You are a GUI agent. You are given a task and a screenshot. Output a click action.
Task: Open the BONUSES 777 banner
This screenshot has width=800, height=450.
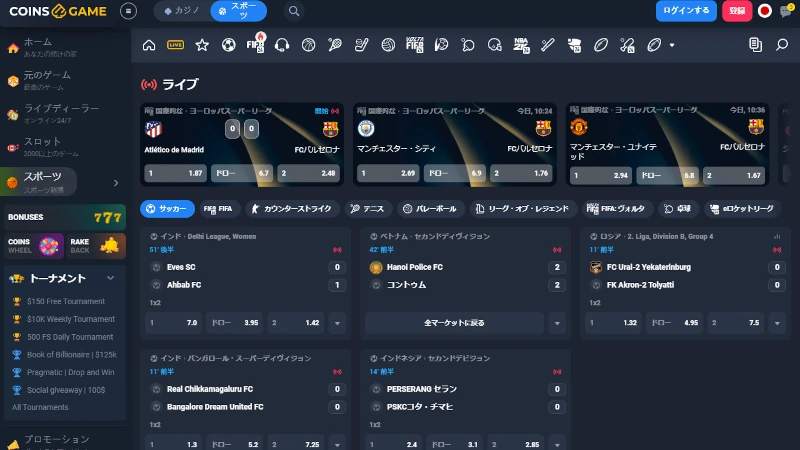pyautogui.click(x=65, y=217)
